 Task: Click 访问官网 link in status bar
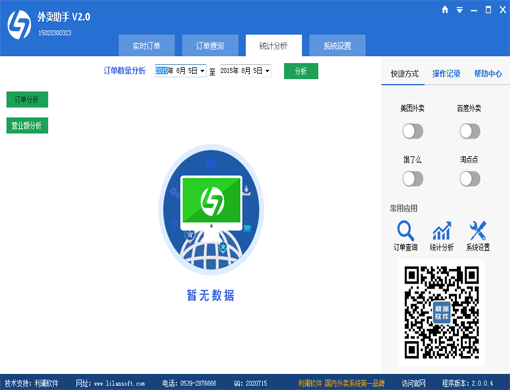tap(413, 383)
